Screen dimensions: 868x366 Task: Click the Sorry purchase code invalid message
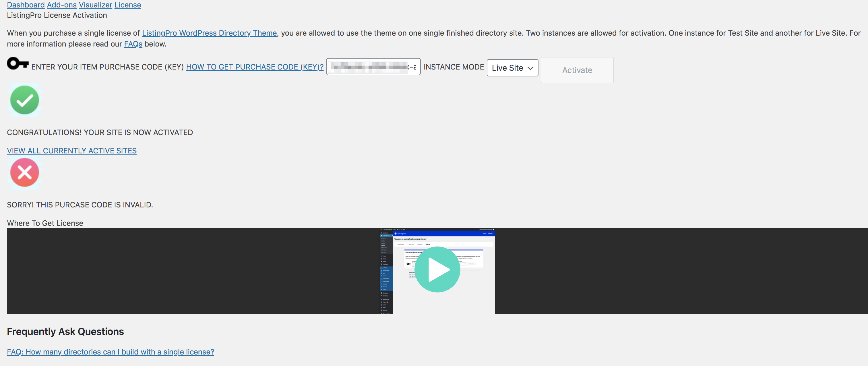click(x=80, y=205)
